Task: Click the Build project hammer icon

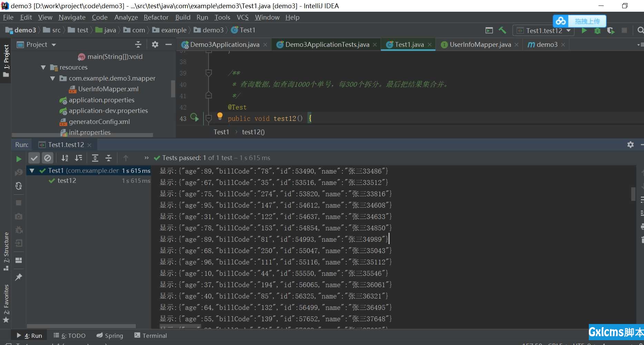Action: pos(502,30)
